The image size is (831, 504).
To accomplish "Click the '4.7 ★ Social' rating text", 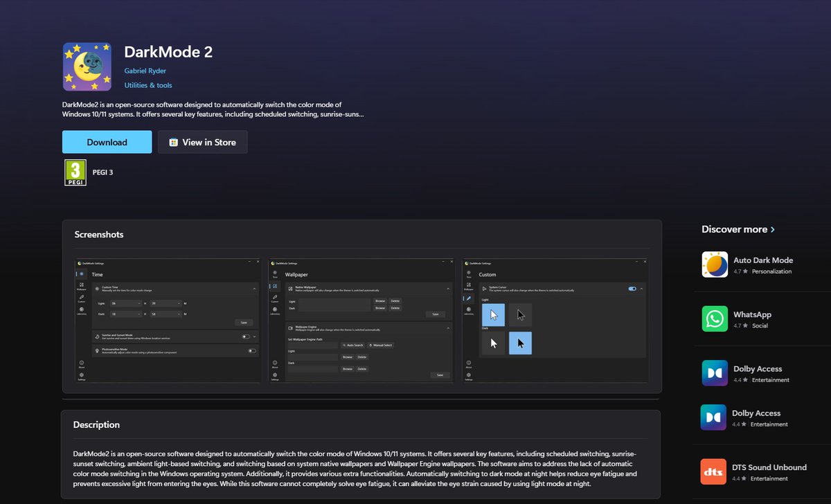I will 751,325.
